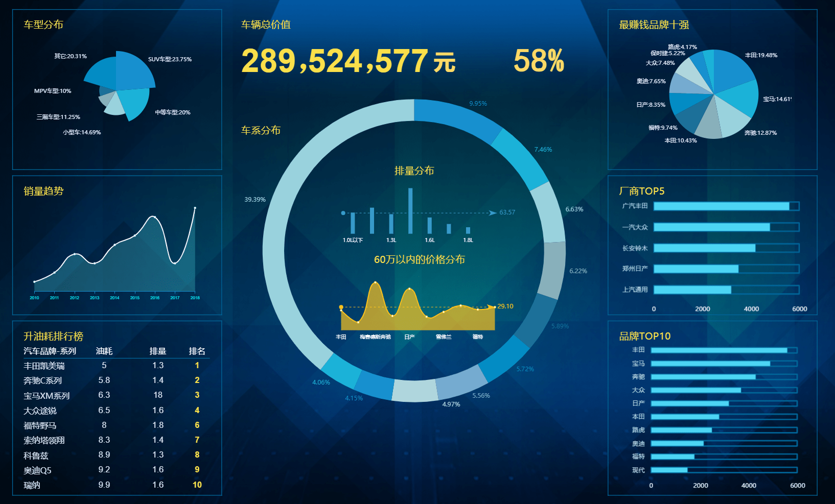Select year 2010 on the sales trend axis
Viewport: 835px width, 504px height.
pyautogui.click(x=34, y=298)
